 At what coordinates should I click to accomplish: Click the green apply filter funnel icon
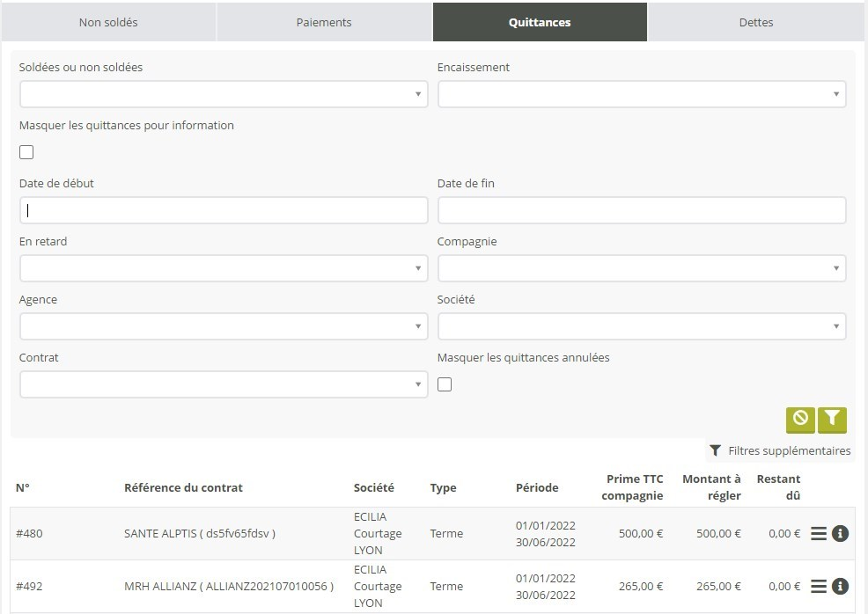tap(832, 420)
